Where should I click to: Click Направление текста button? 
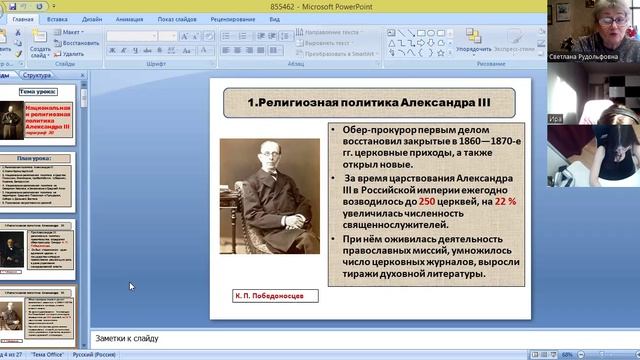click(x=329, y=32)
